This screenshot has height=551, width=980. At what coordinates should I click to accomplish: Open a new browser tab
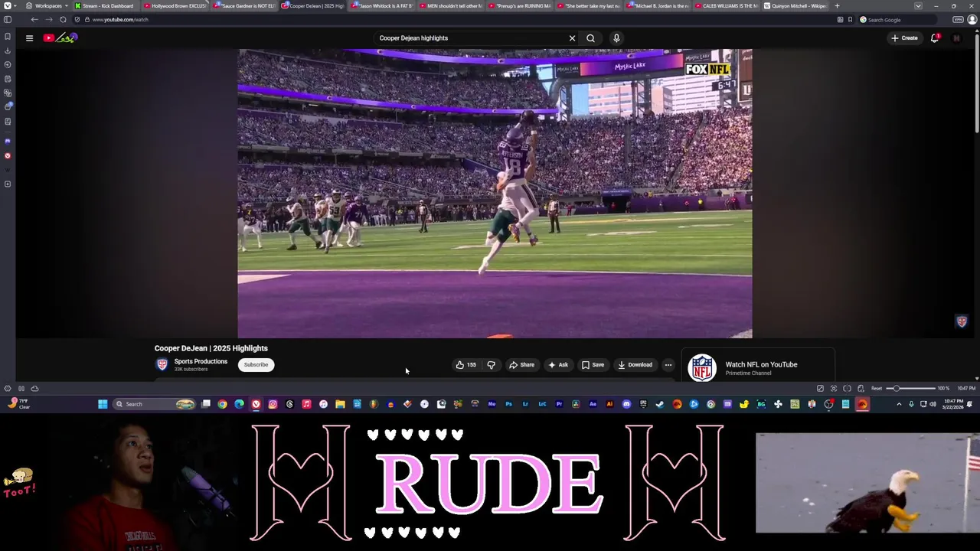pos(837,5)
